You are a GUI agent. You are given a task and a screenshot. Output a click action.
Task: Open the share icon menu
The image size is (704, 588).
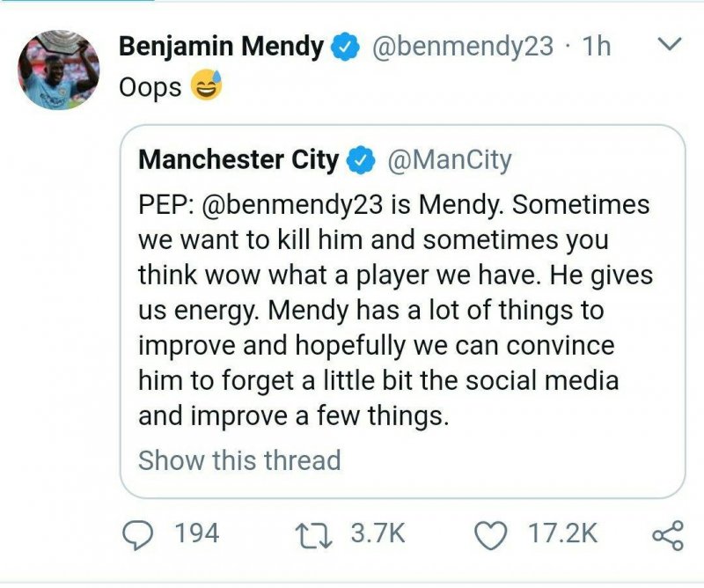click(666, 534)
